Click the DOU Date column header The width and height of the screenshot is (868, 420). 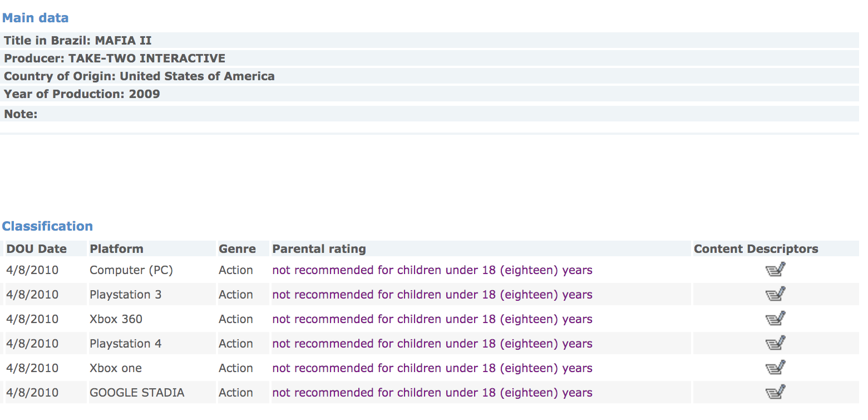[37, 249]
